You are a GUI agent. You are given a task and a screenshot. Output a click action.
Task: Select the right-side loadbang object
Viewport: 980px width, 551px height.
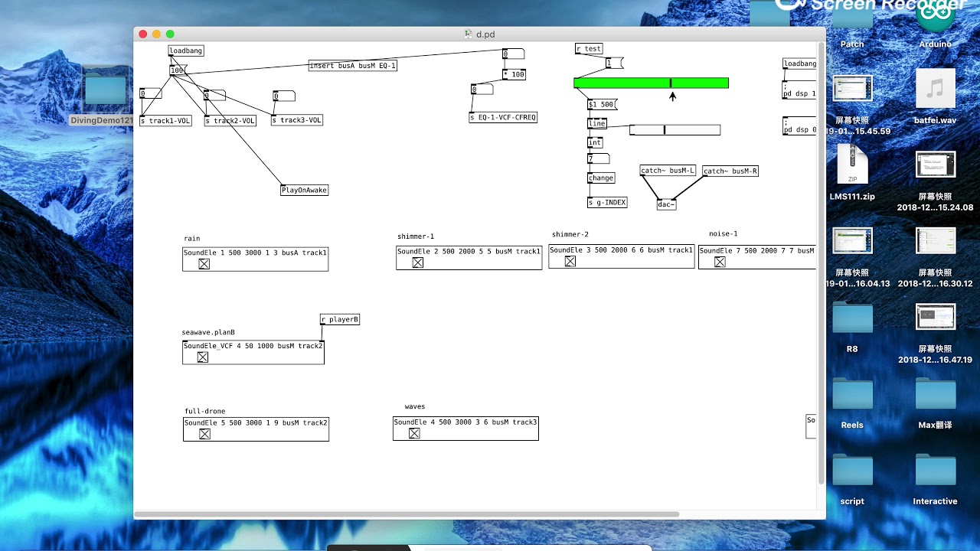point(799,64)
